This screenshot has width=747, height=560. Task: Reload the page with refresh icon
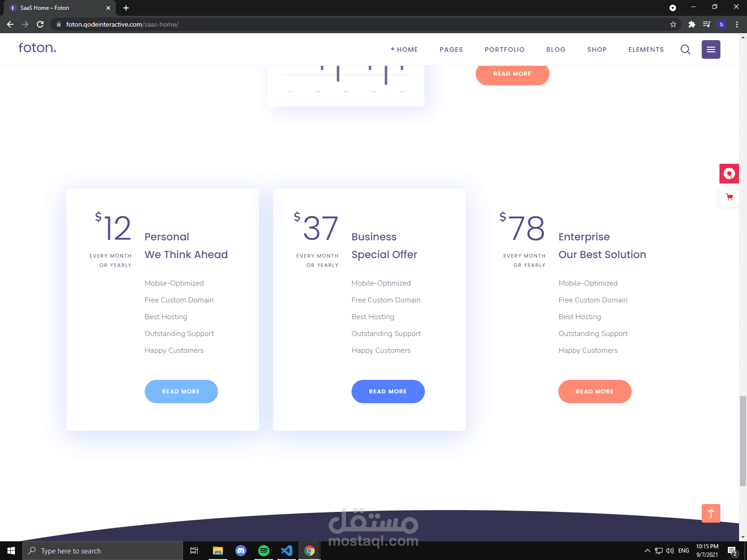pos(40,24)
